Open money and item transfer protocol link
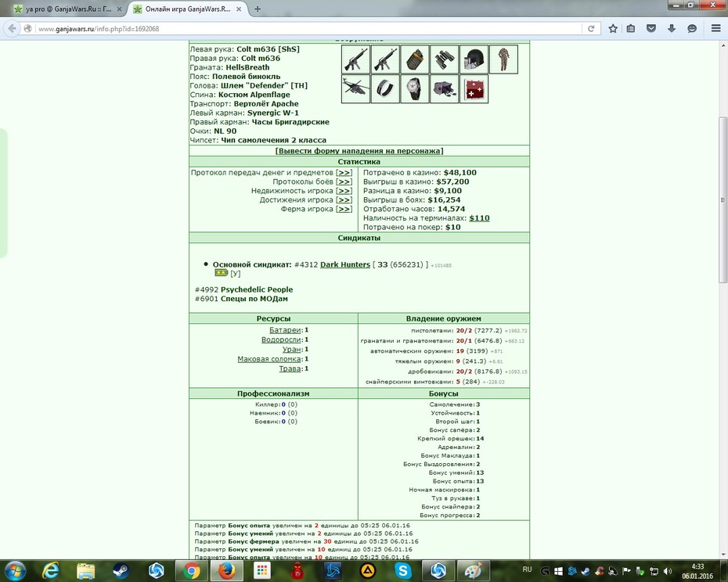The image size is (728, 582). point(344,173)
